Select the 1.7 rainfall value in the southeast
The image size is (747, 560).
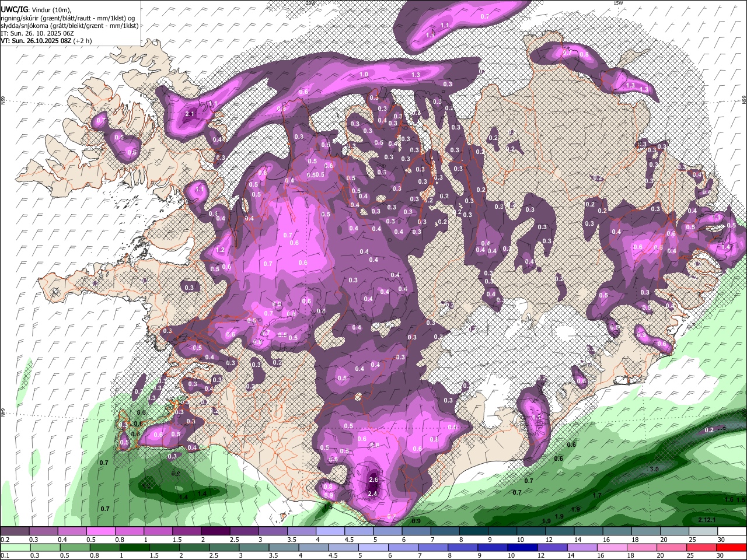597,496
